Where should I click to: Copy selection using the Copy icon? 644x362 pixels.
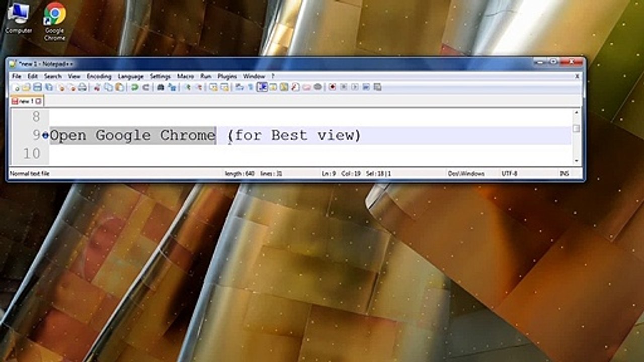[108, 87]
